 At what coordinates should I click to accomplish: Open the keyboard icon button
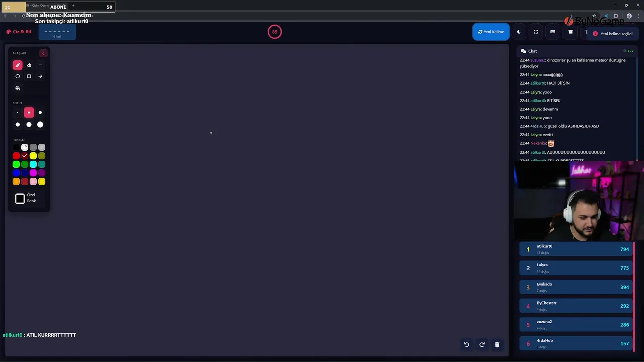[553, 32]
